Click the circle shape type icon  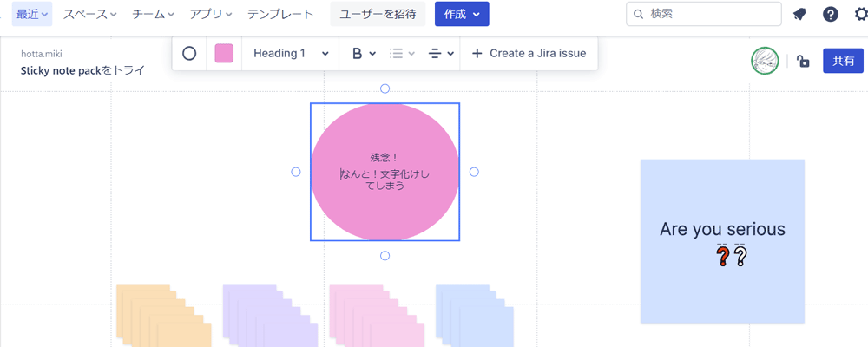[x=189, y=54]
